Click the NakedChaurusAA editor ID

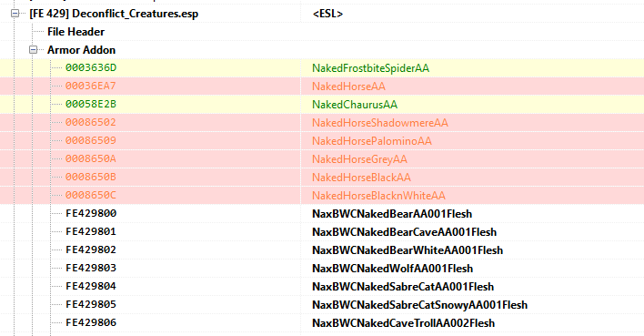pyautogui.click(x=355, y=105)
